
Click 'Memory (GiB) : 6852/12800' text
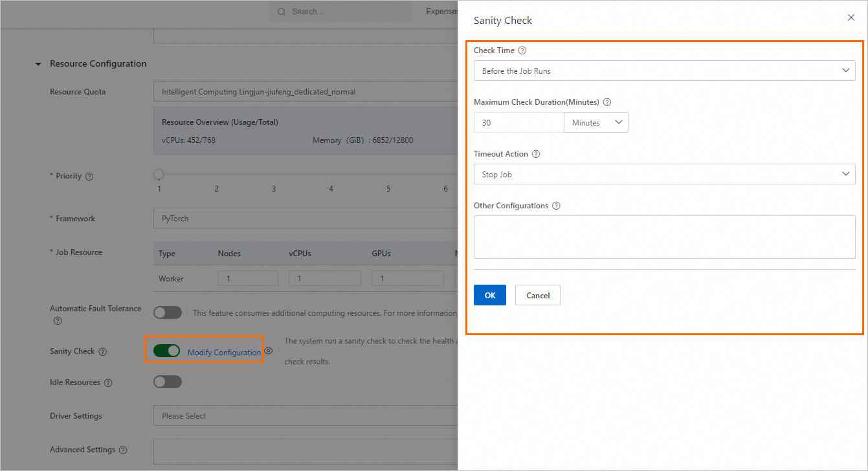pos(362,140)
